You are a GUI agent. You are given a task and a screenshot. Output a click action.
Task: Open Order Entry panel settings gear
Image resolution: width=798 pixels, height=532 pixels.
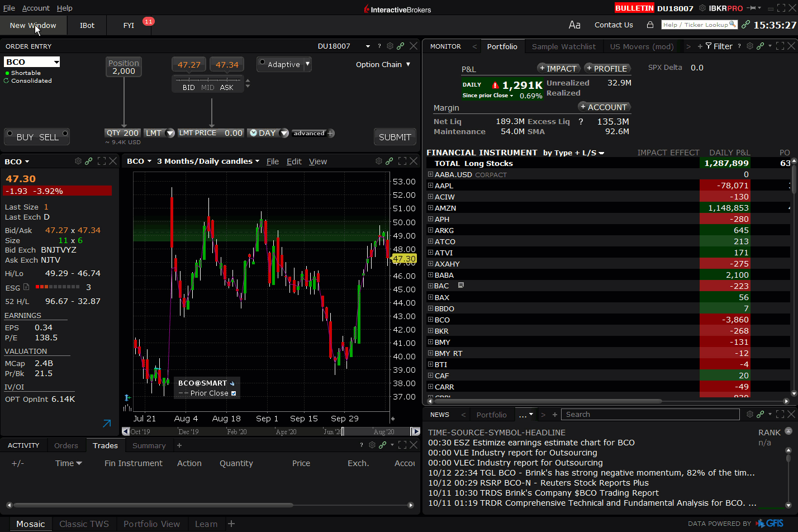click(390, 46)
